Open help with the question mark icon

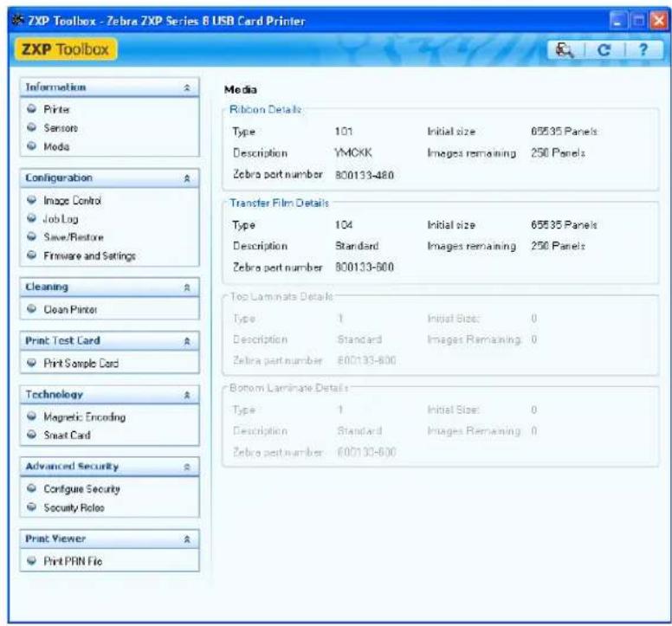(643, 50)
